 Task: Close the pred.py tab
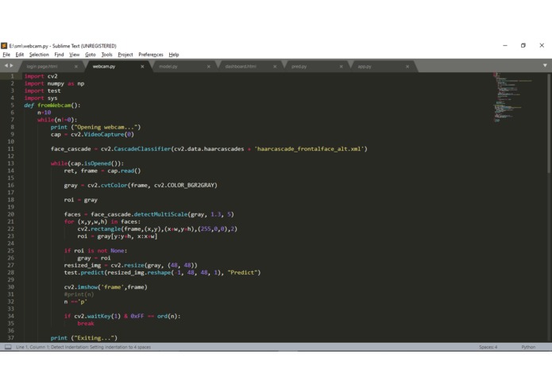pos(341,67)
